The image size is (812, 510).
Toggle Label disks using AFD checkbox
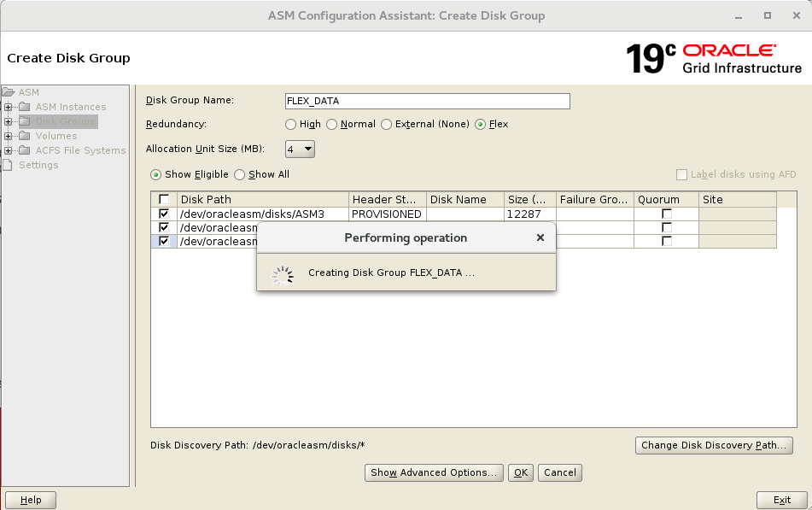coord(681,174)
